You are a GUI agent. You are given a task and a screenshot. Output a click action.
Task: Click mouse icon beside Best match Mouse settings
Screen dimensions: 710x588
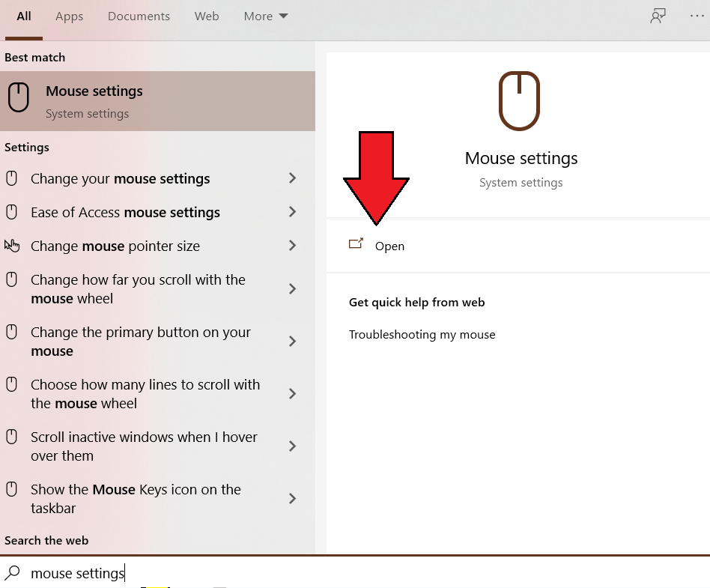[19, 97]
